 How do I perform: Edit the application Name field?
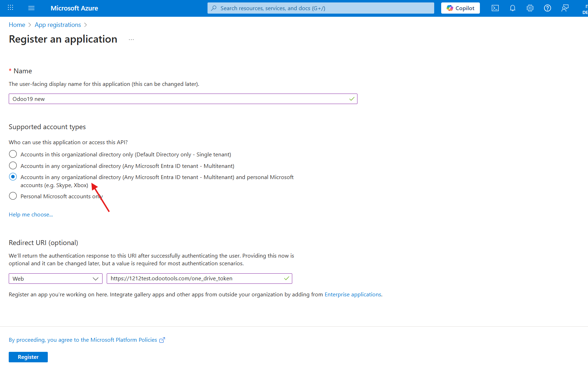pyautogui.click(x=183, y=99)
